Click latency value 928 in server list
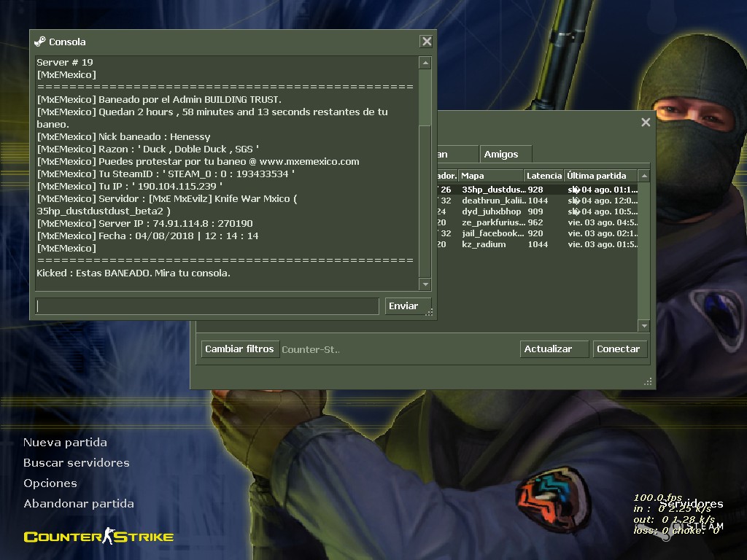The height and width of the screenshot is (560, 747). (535, 190)
